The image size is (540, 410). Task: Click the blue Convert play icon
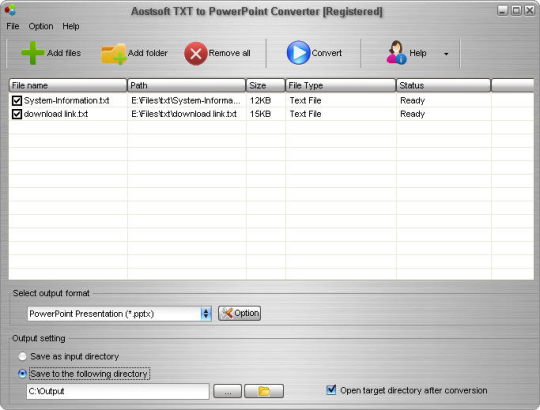(298, 53)
